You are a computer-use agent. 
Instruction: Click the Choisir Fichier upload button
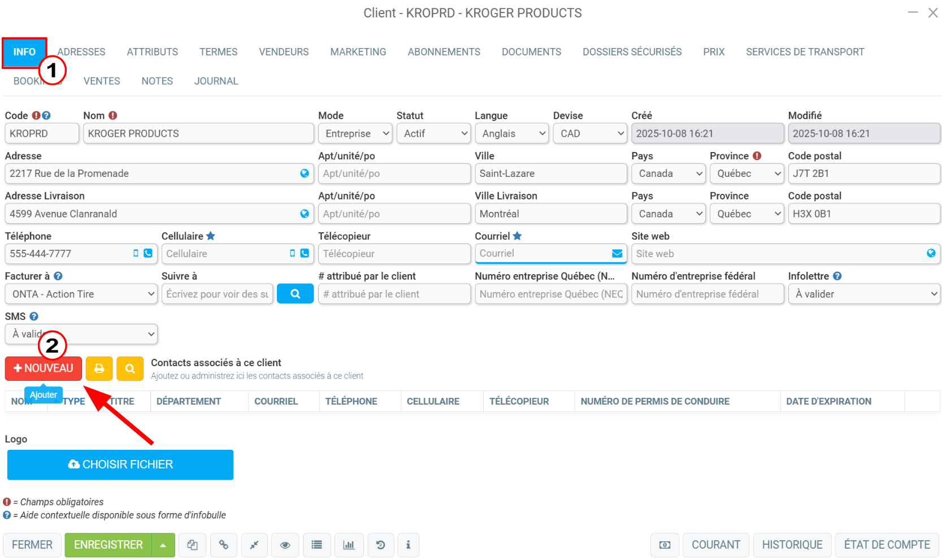coord(120,465)
